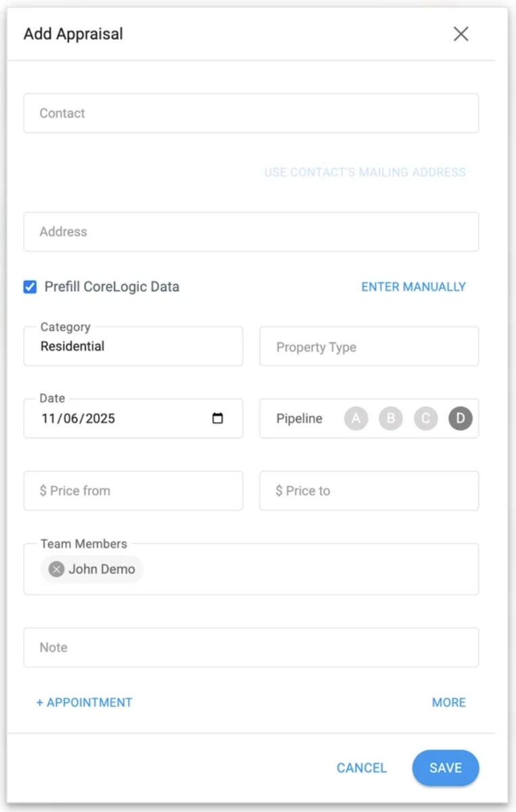The width and height of the screenshot is (516, 812).
Task: Open the Team Members selector field
Action: coord(252,569)
